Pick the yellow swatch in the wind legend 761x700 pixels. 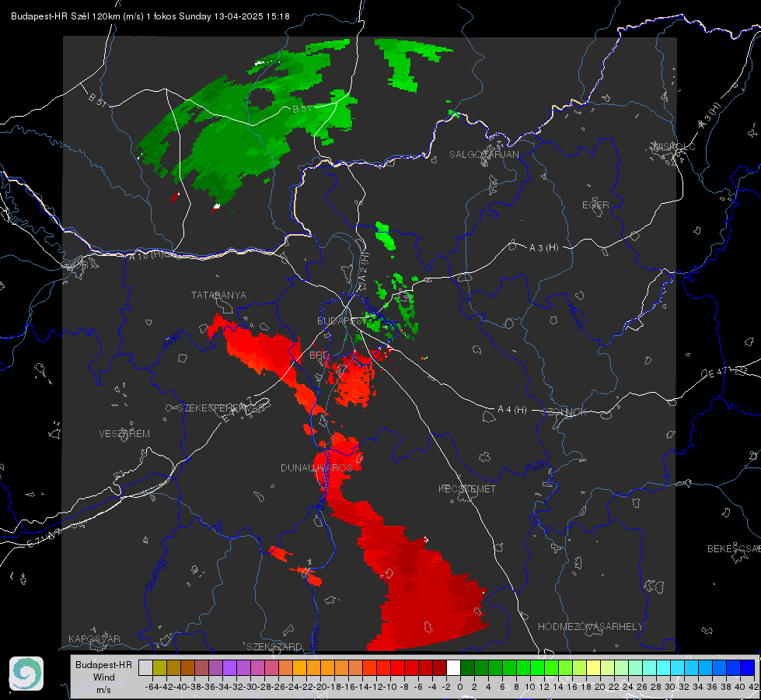click(x=594, y=668)
